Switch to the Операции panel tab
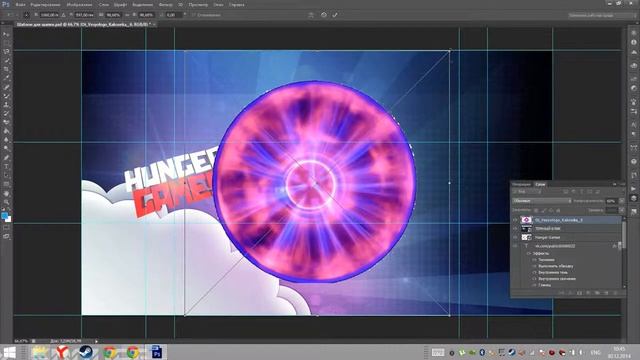The height and width of the screenshot is (360, 640). pos(521,184)
